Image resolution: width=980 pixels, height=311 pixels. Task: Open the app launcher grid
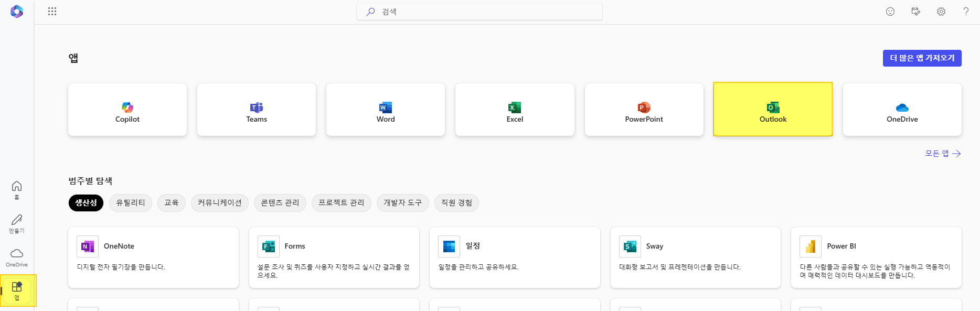[52, 12]
